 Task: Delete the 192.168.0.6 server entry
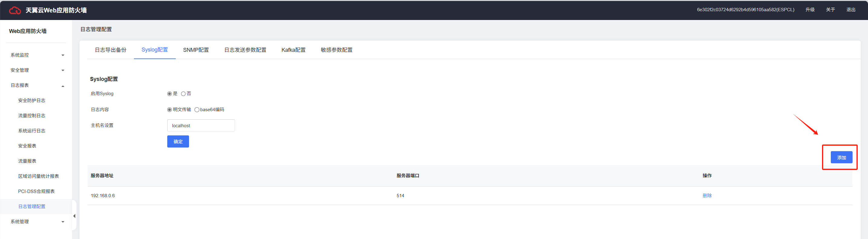click(x=707, y=196)
